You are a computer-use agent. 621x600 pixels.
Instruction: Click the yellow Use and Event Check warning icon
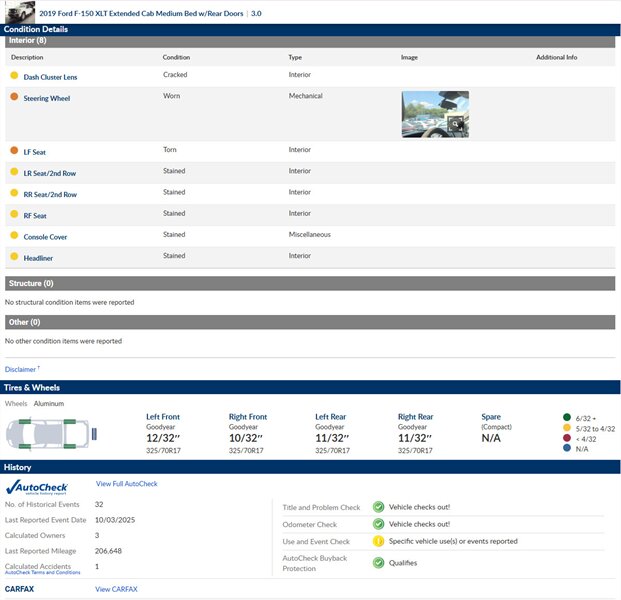click(379, 541)
